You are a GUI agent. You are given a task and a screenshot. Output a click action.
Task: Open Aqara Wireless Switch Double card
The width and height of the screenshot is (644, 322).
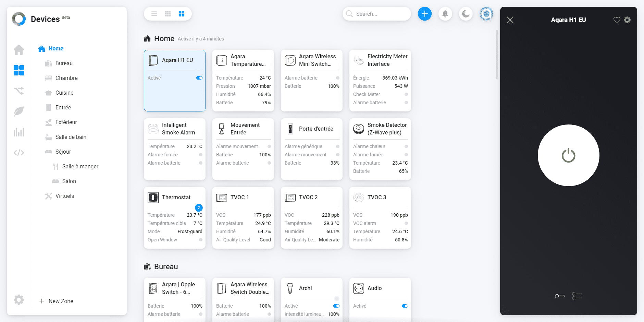243,300
